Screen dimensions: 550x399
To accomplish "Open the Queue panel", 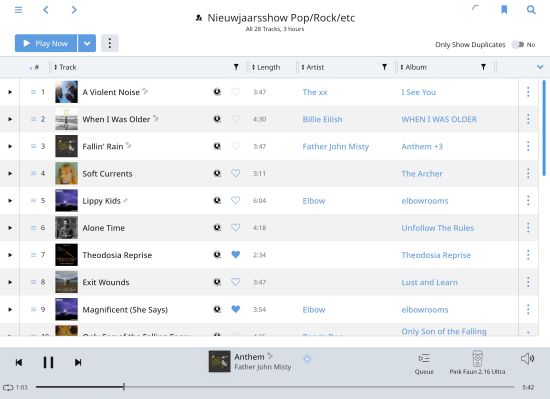I will (x=424, y=363).
